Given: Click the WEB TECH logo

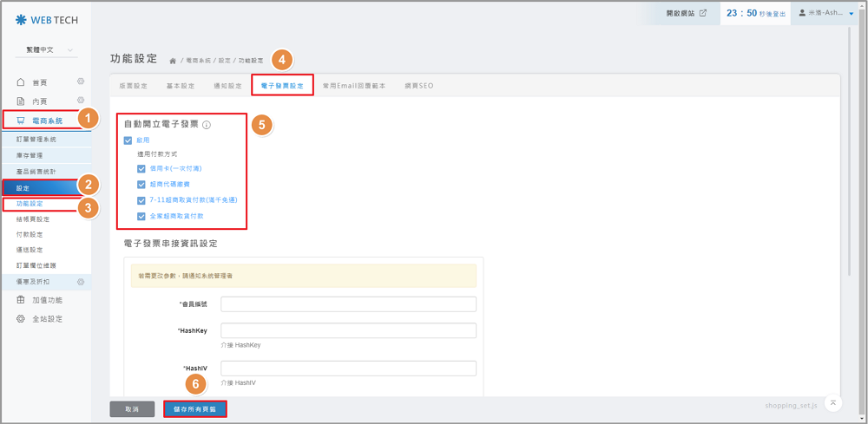Looking at the screenshot, I should (47, 18).
